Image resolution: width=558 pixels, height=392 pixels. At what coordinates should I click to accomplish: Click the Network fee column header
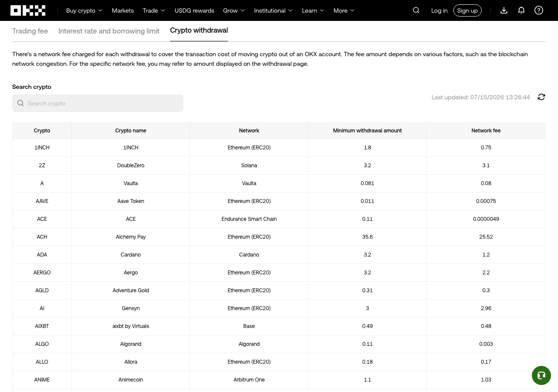486,131
